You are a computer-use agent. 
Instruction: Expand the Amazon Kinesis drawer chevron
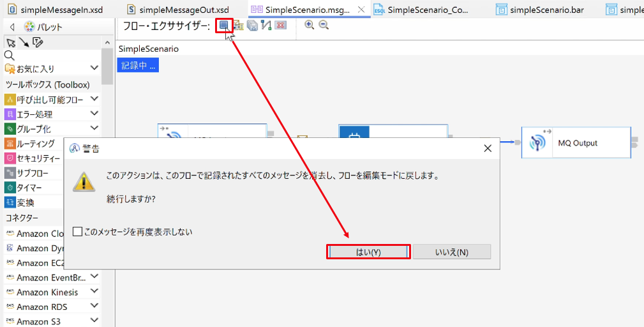coord(94,291)
